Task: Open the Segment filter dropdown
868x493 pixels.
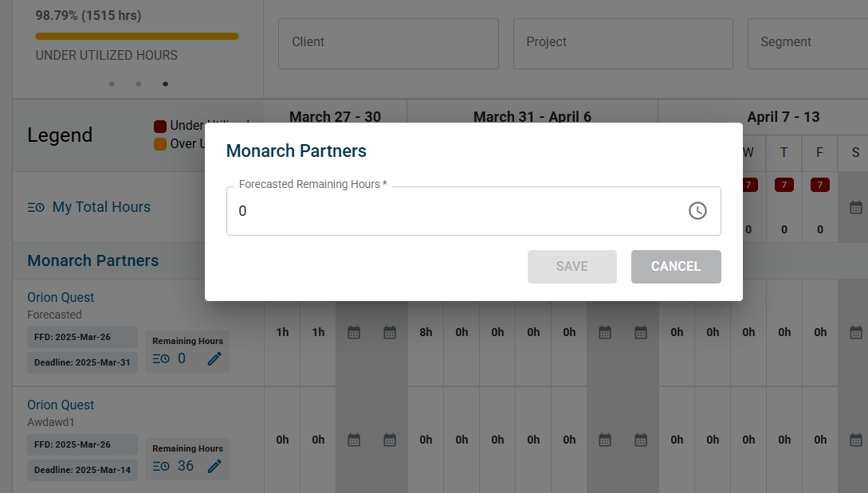Action: [x=808, y=44]
